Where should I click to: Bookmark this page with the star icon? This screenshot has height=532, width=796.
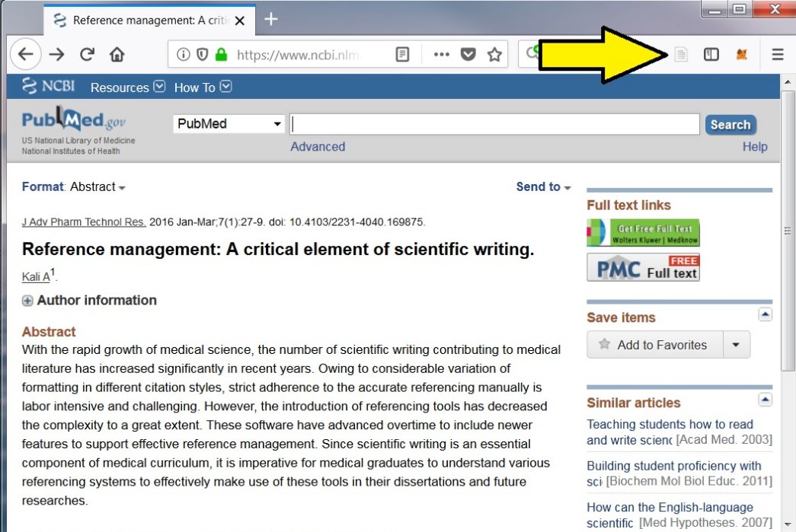[494, 54]
